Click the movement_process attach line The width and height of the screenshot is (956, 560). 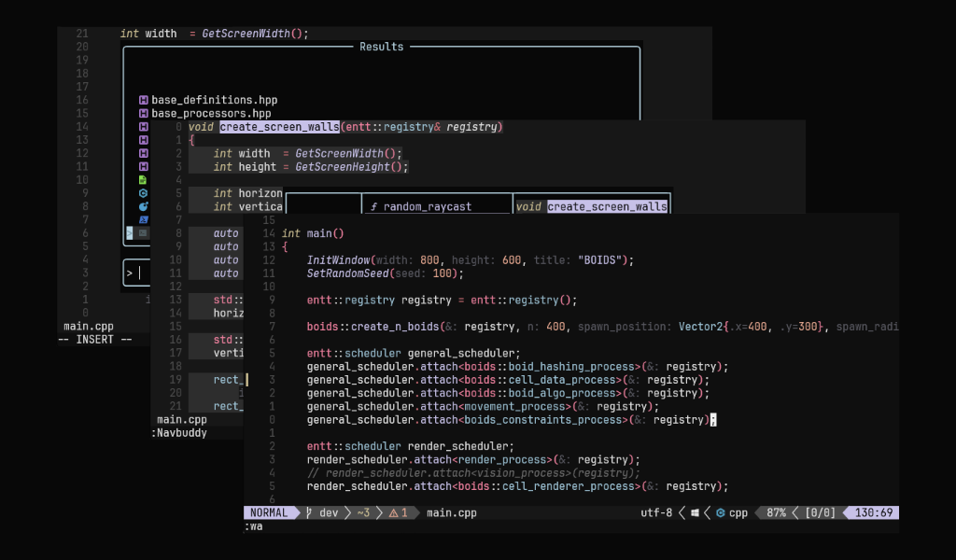tap(483, 406)
